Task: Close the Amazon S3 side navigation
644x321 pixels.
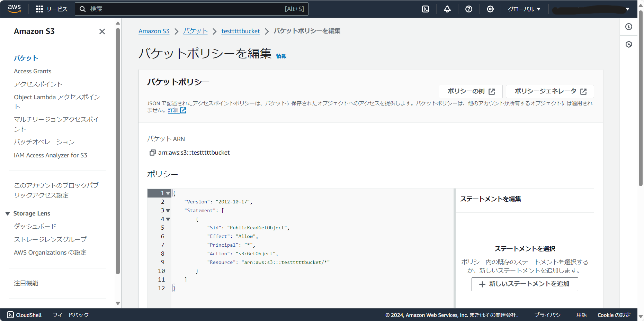Action: [102, 31]
